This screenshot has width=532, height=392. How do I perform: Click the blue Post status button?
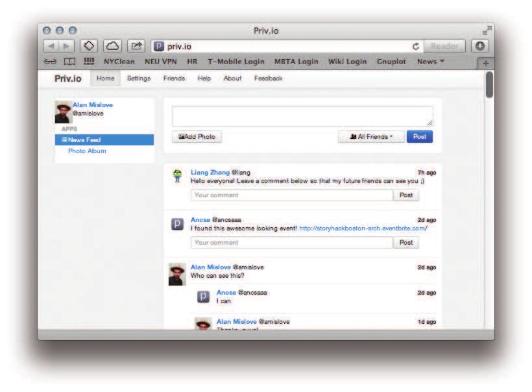[x=420, y=137]
